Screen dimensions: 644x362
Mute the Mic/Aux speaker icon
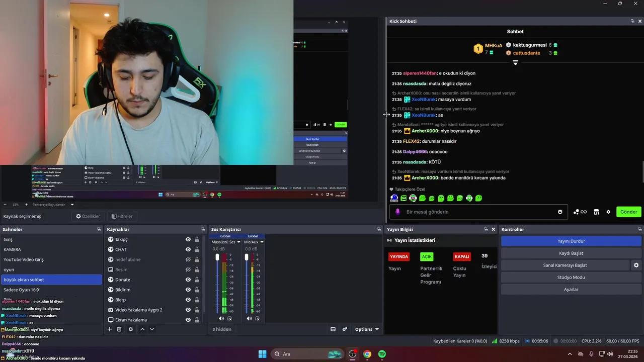click(250, 318)
